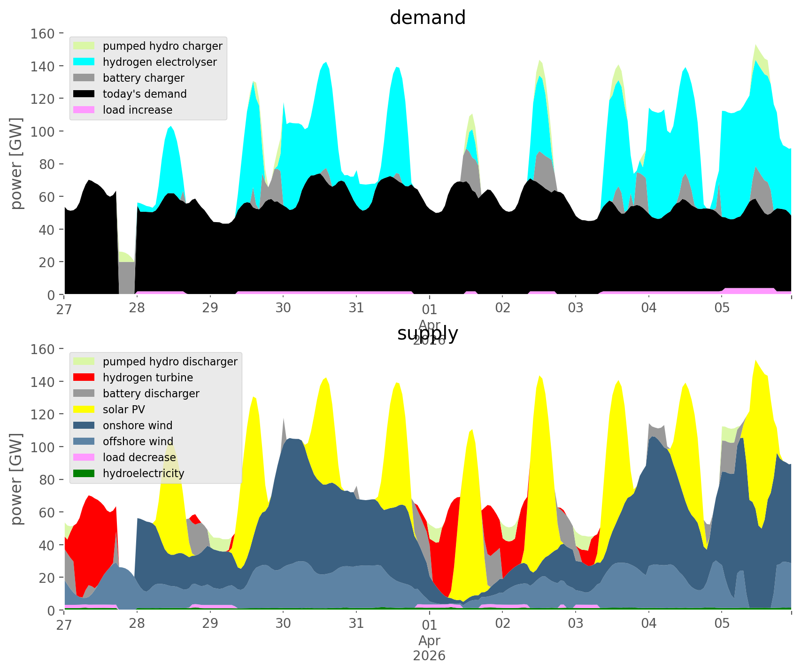This screenshot has height=672, width=801.
Task: Click the demand chart title
Action: click(427, 18)
